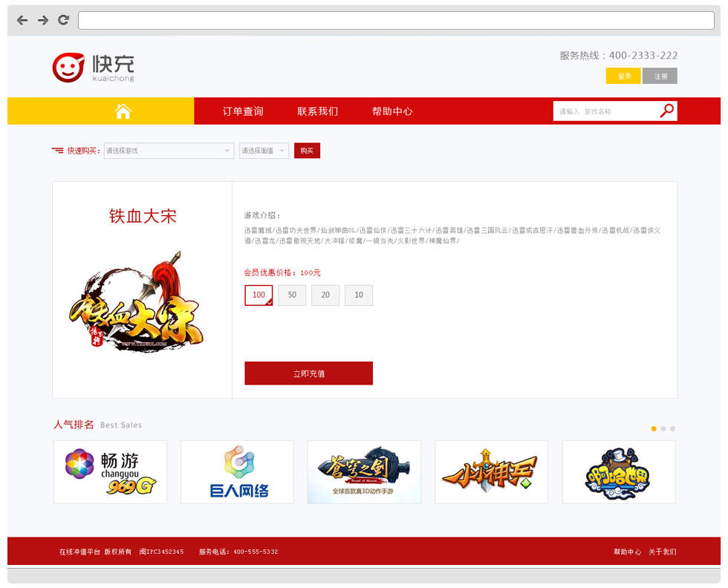Image resolution: width=728 pixels, height=588 pixels.
Task: Click the 服务热线 400-2333-222 text
Action: 618,56
